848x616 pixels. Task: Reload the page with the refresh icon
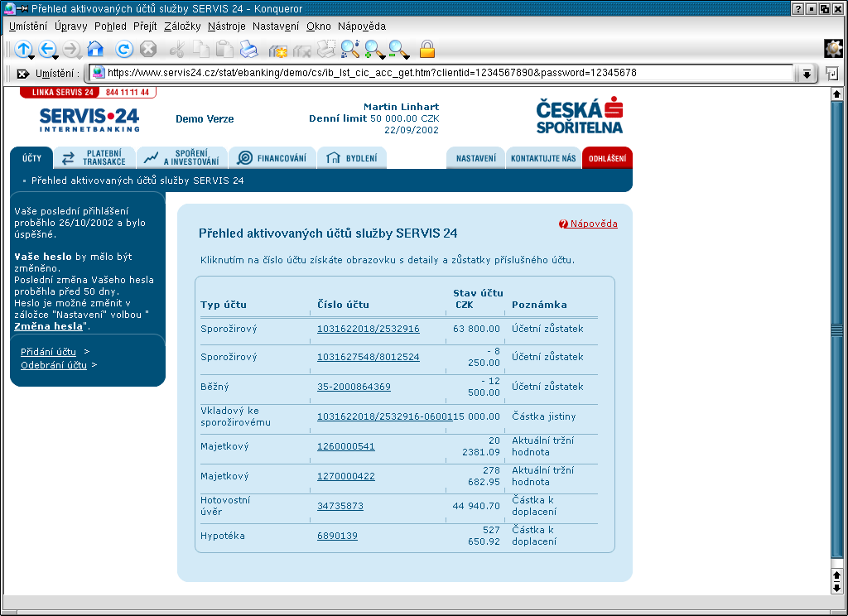(x=124, y=49)
